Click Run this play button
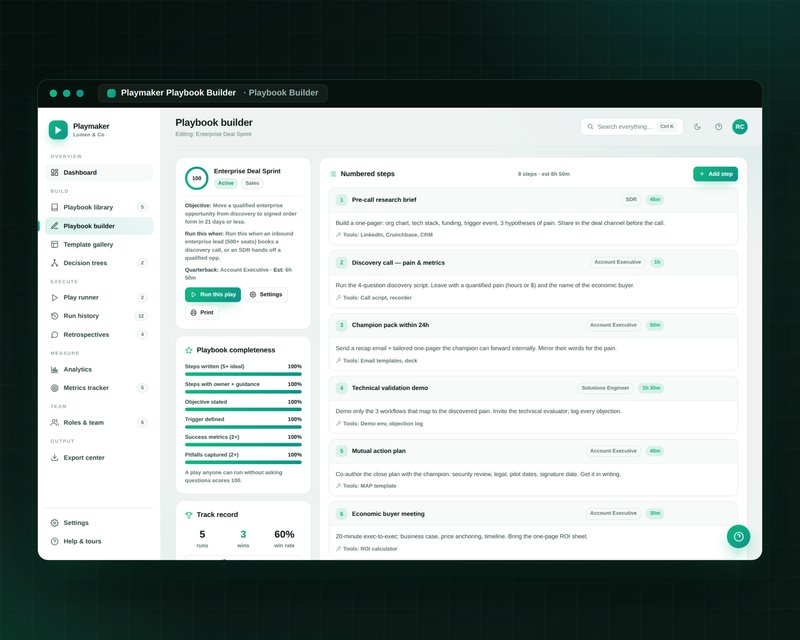 coord(213,294)
